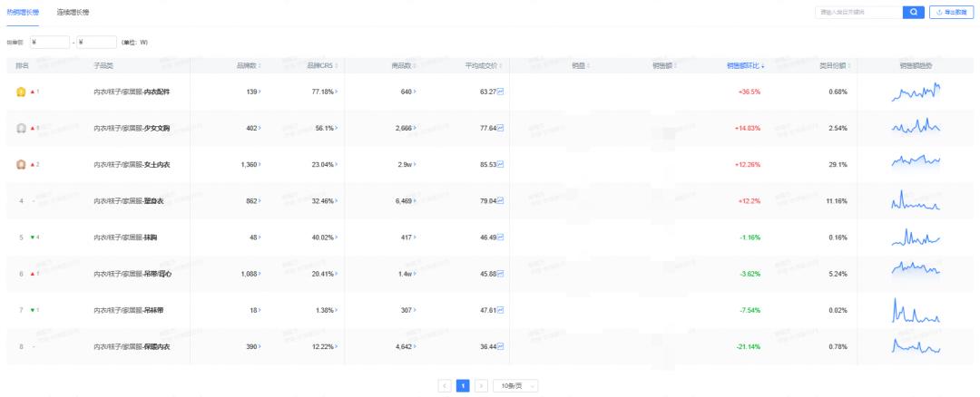The width and height of the screenshot is (980, 397).
Task: Click the 导出数据 export button
Action: pos(951,12)
